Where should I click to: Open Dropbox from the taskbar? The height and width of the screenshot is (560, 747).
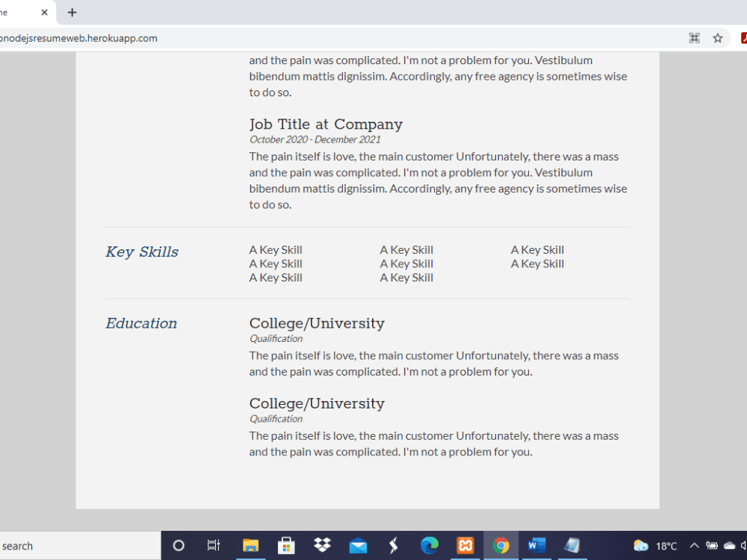322,546
